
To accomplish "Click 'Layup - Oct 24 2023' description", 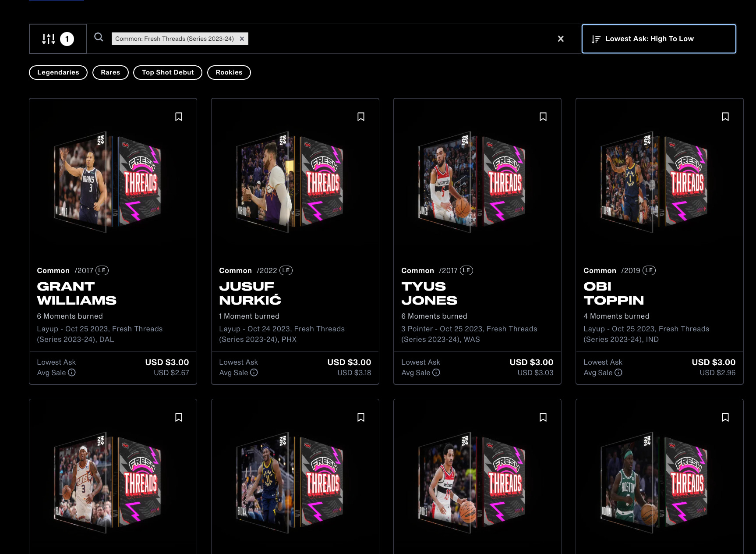I will [282, 334].
